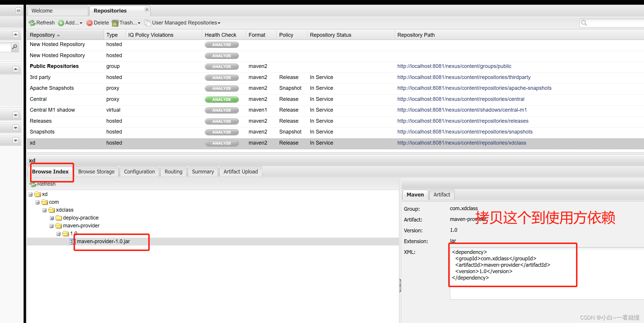The width and height of the screenshot is (644, 323).
Task: Select the maven-provider-1.0.jar file
Action: click(x=103, y=241)
